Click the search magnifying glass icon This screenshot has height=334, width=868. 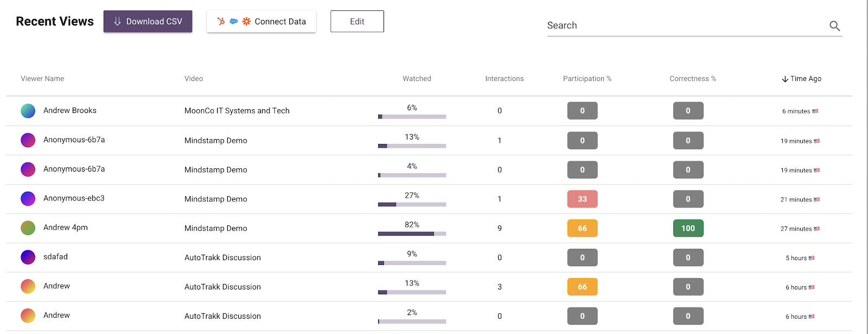coord(834,26)
